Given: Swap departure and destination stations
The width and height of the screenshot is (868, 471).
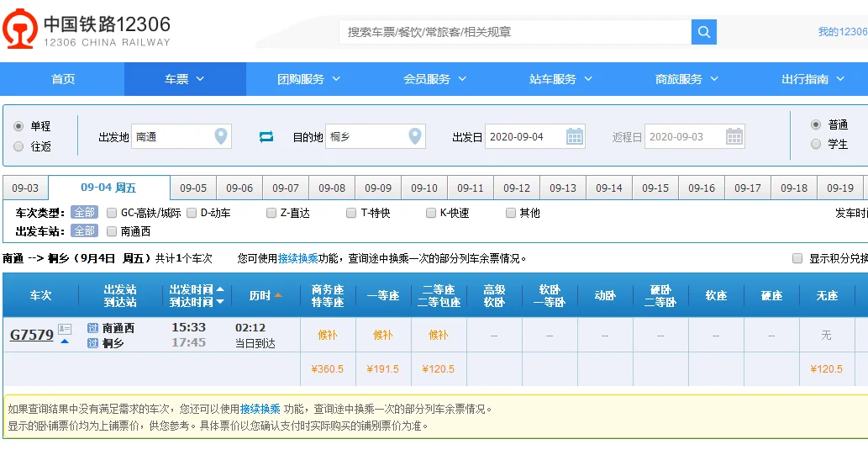Looking at the screenshot, I should click(266, 136).
